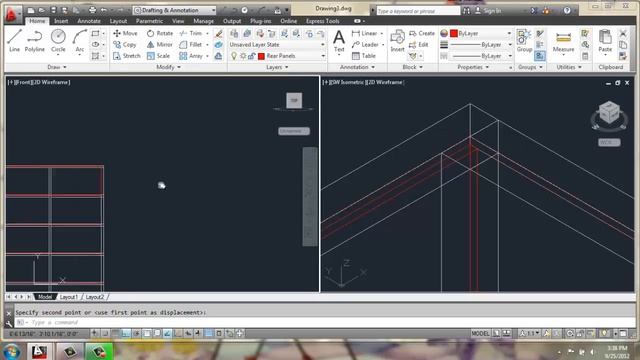Click the Copy tool
Viewport: 640px width, 360px height.
click(125, 44)
